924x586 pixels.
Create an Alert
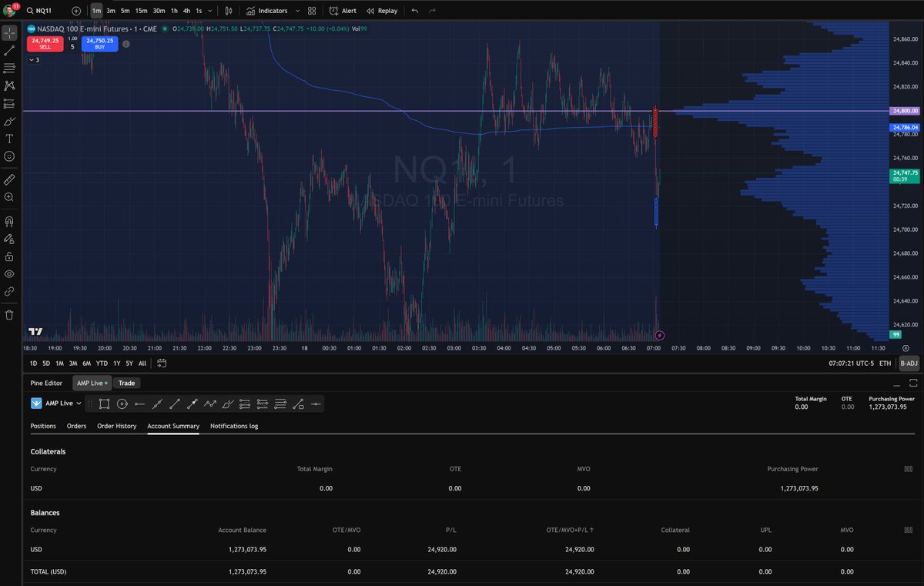point(342,11)
